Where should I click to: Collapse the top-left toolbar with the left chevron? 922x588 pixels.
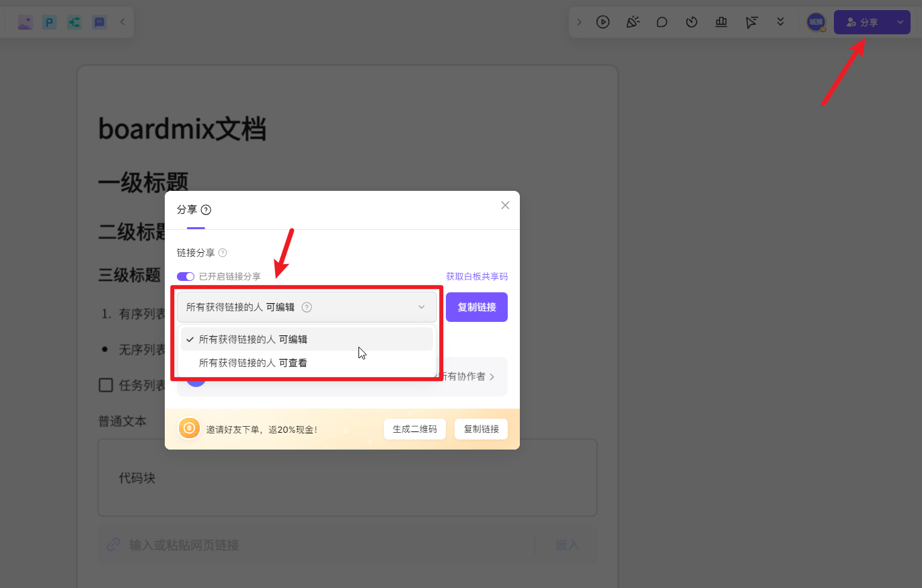pos(122,22)
